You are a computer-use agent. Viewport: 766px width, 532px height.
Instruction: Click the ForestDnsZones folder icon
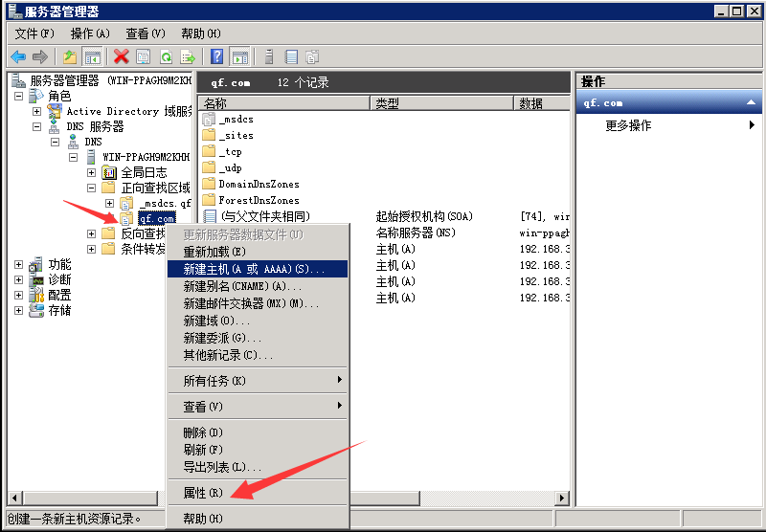click(209, 200)
